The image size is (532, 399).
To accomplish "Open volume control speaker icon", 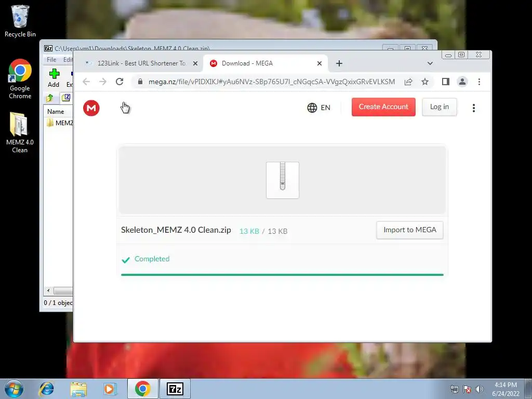I will pos(479,389).
